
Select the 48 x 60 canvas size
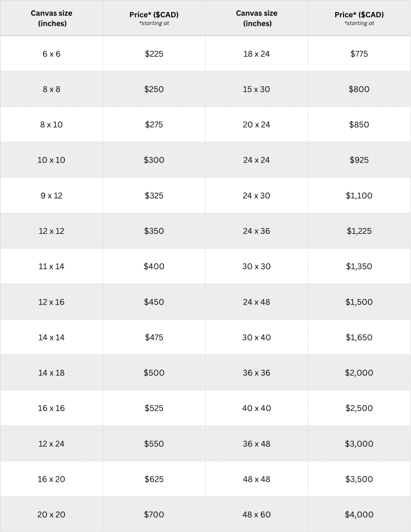256,515
